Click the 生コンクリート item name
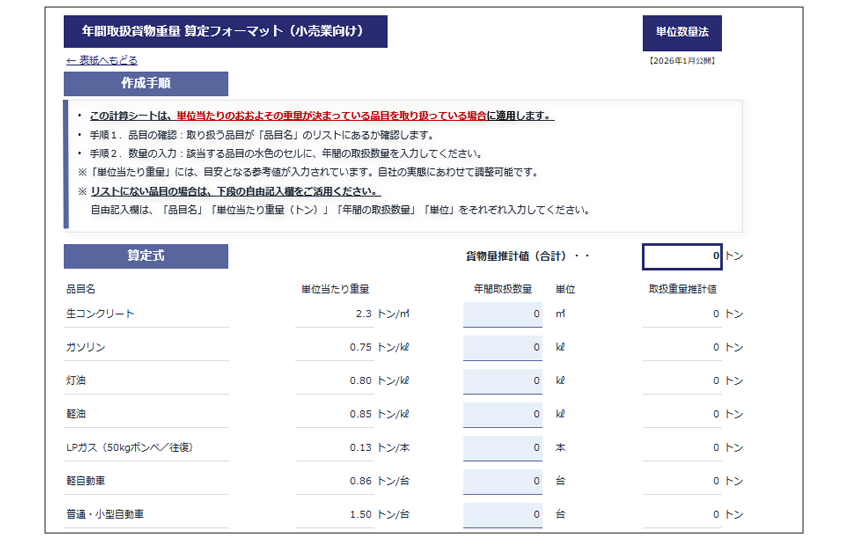Image resolution: width=860 pixels, height=540 pixels. tap(100, 314)
